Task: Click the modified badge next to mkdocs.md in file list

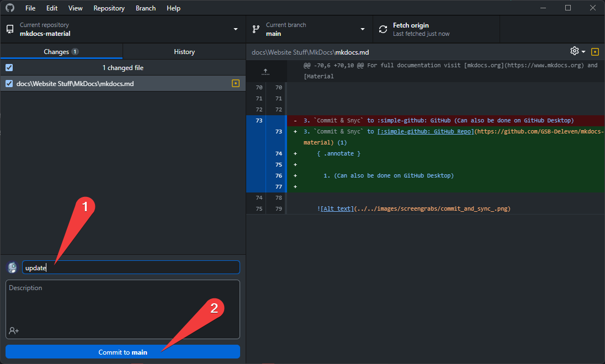Action: click(236, 84)
